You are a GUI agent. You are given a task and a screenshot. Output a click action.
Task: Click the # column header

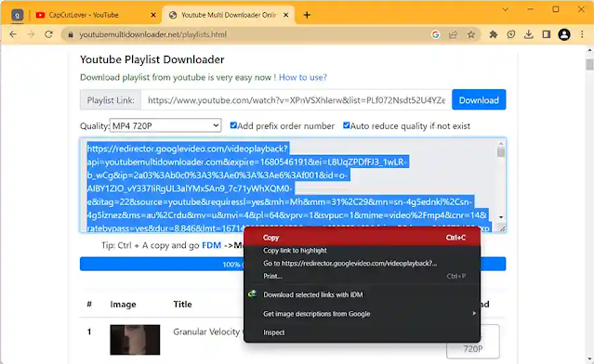pyautogui.click(x=89, y=304)
